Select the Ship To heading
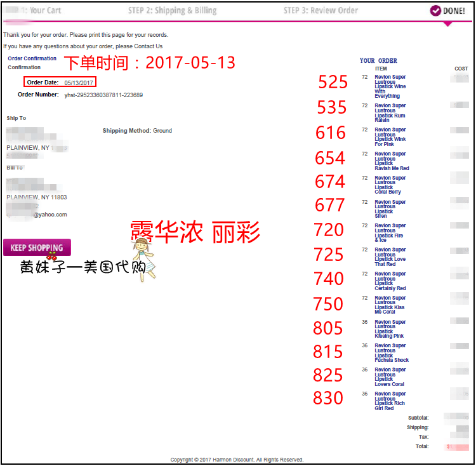Image resolution: width=476 pixels, height=466 pixels. [17, 118]
